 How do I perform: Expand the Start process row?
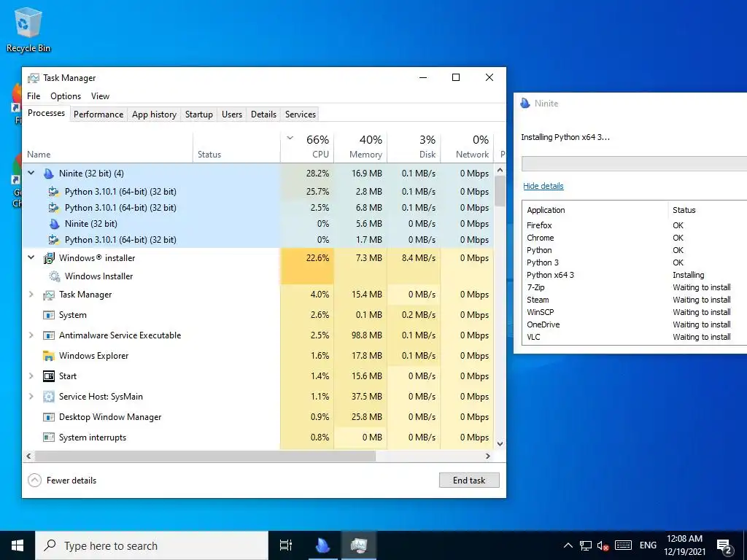coord(31,376)
